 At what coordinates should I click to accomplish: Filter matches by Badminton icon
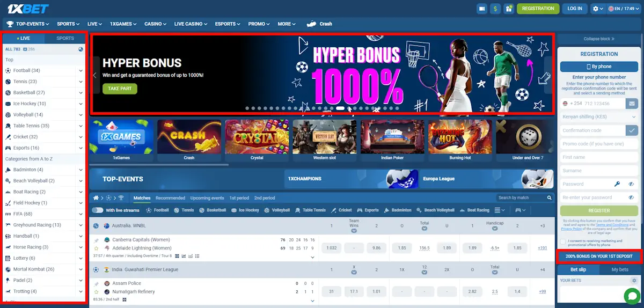397,210
